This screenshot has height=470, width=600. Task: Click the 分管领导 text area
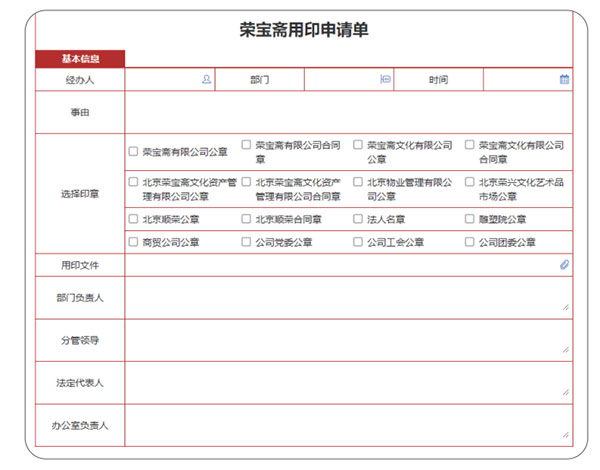349,340
